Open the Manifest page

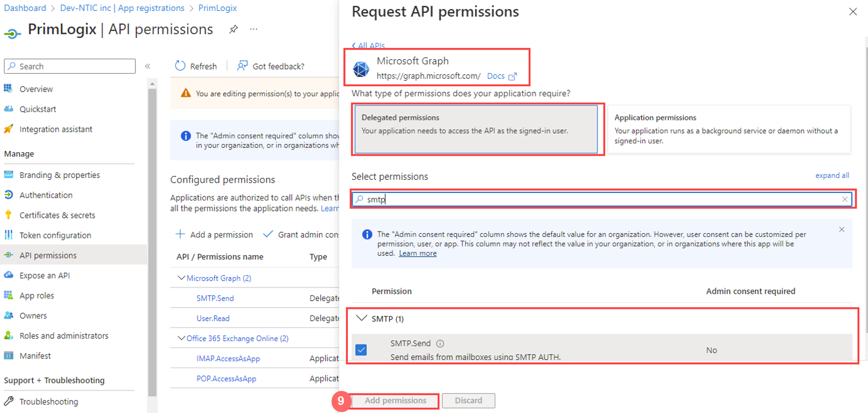click(35, 355)
